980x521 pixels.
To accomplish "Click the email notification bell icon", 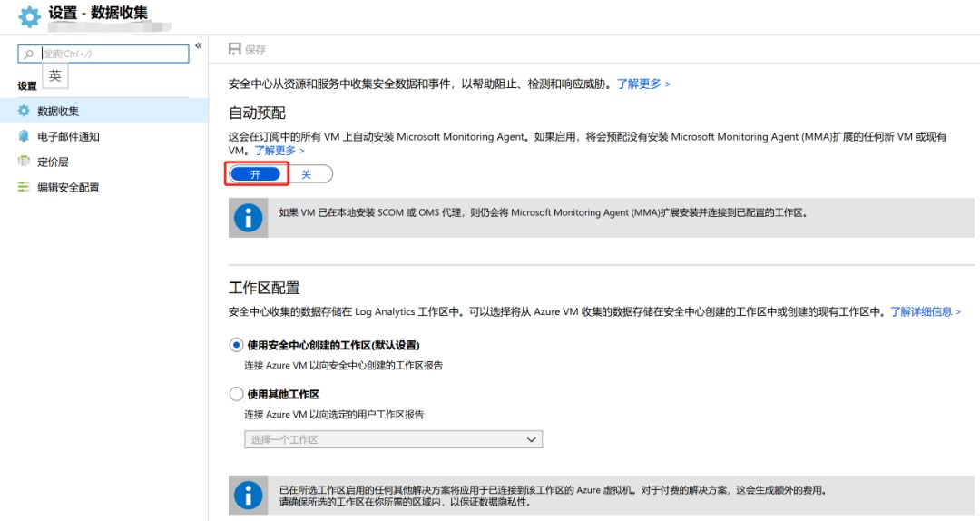I will click(24, 136).
